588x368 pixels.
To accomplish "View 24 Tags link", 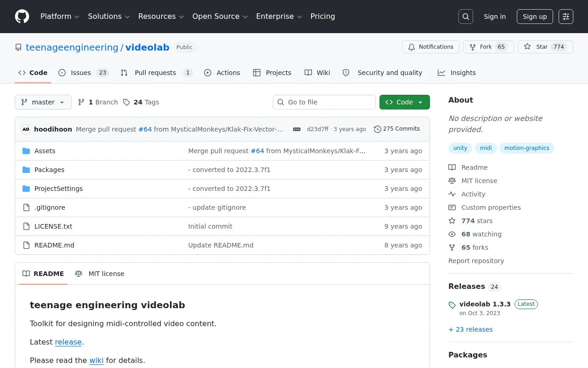I will (x=141, y=102).
